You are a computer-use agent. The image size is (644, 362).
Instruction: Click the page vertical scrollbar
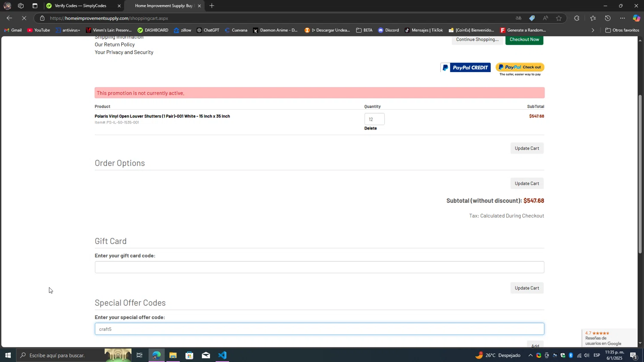(640, 174)
